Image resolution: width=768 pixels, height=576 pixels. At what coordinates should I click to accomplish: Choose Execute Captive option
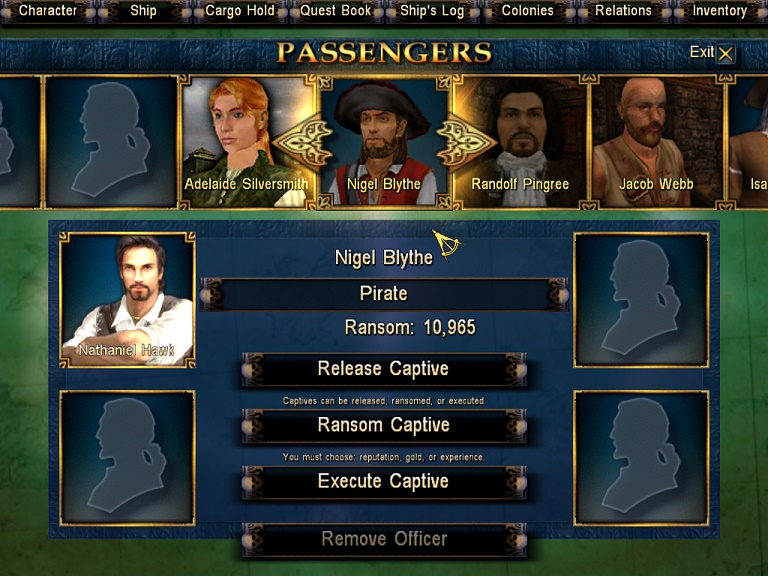point(384,482)
